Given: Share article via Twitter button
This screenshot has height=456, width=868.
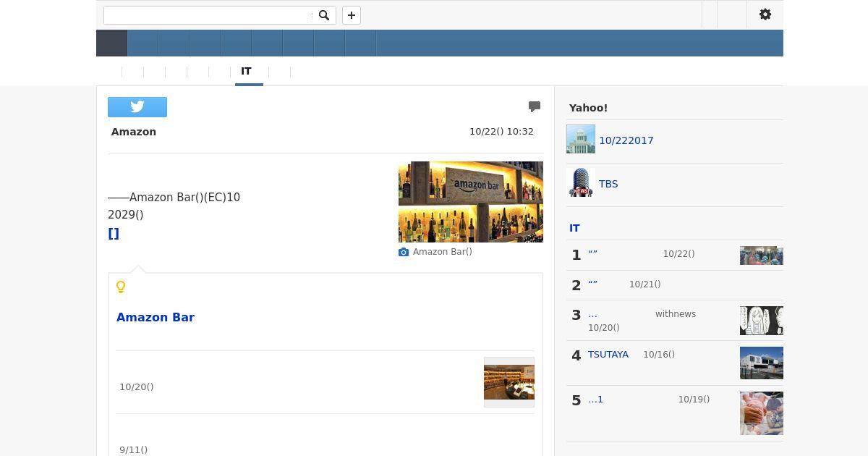Looking at the screenshot, I should coord(137,107).
